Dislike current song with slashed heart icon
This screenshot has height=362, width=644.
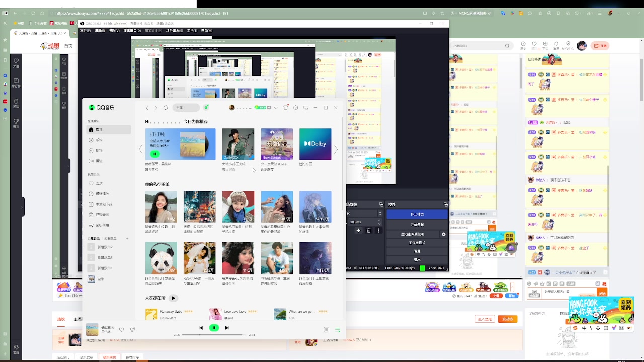132,330
